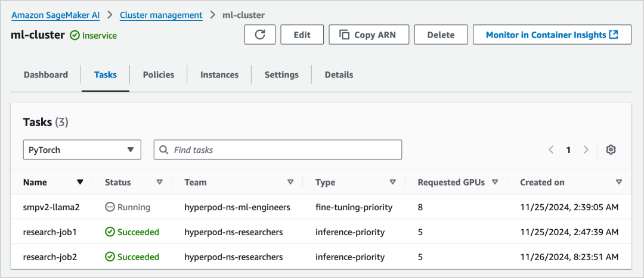Open the PyTorch framework dropdown
This screenshot has height=278, width=644.
(x=82, y=150)
